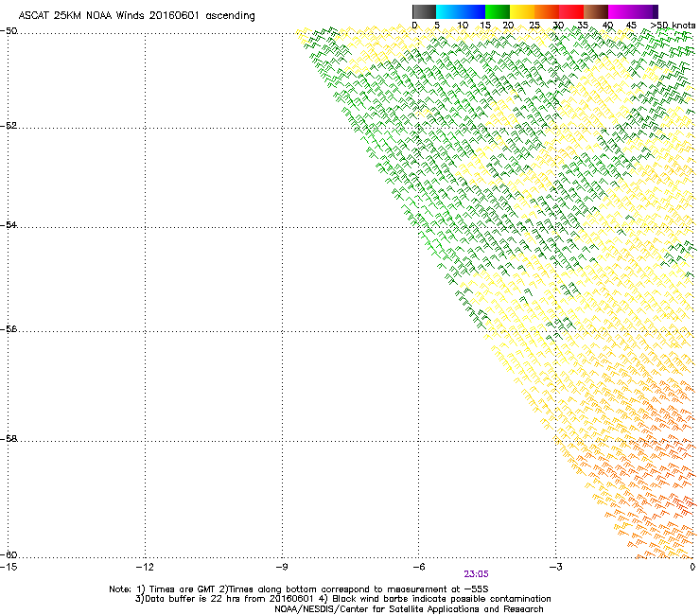Screen dimensions: 700x615
Task: Click the '25' color scale label
Action: coord(534,26)
